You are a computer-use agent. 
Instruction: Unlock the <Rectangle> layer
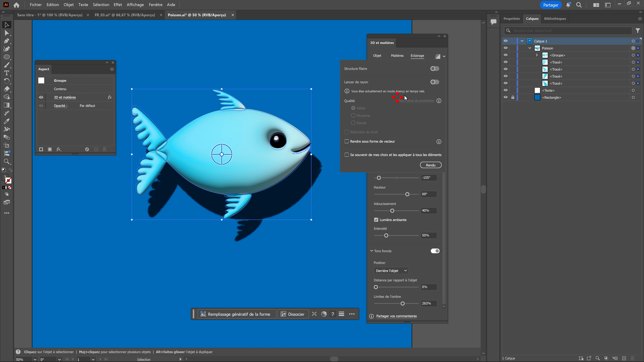[513, 97]
